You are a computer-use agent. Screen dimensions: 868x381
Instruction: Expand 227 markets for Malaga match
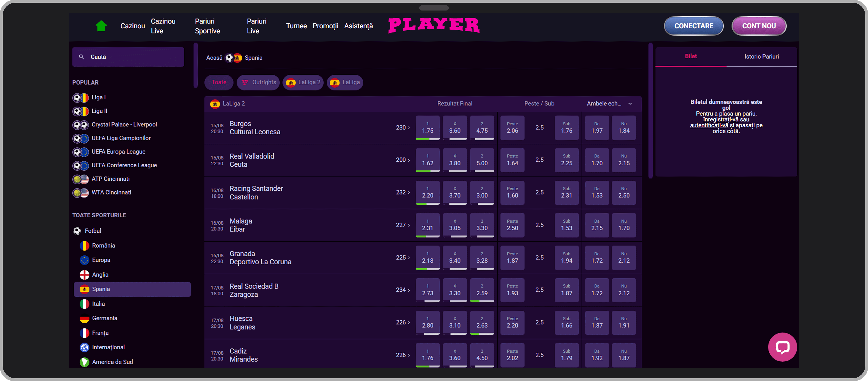click(403, 225)
